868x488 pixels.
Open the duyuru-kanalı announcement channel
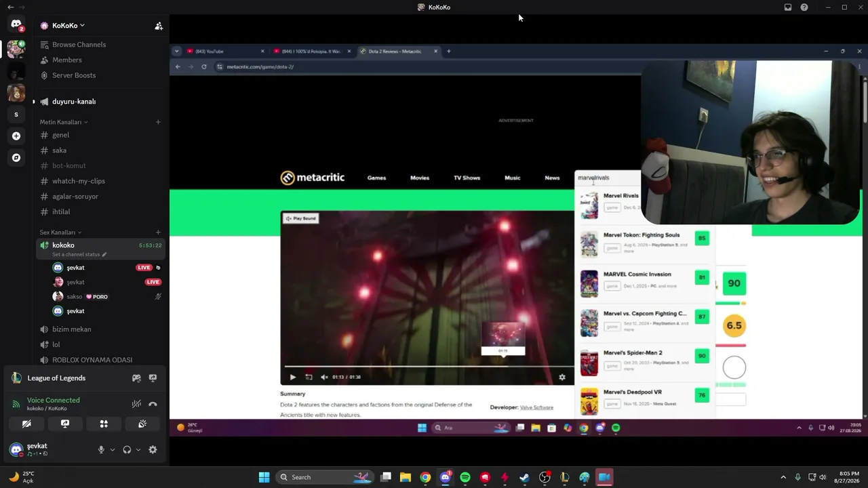[100, 102]
